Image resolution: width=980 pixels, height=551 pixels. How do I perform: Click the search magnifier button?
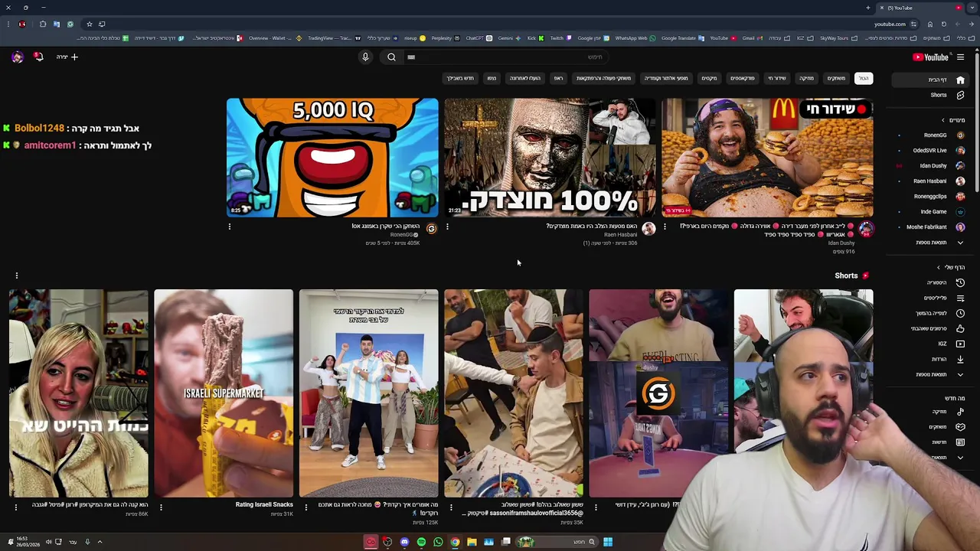pos(391,57)
